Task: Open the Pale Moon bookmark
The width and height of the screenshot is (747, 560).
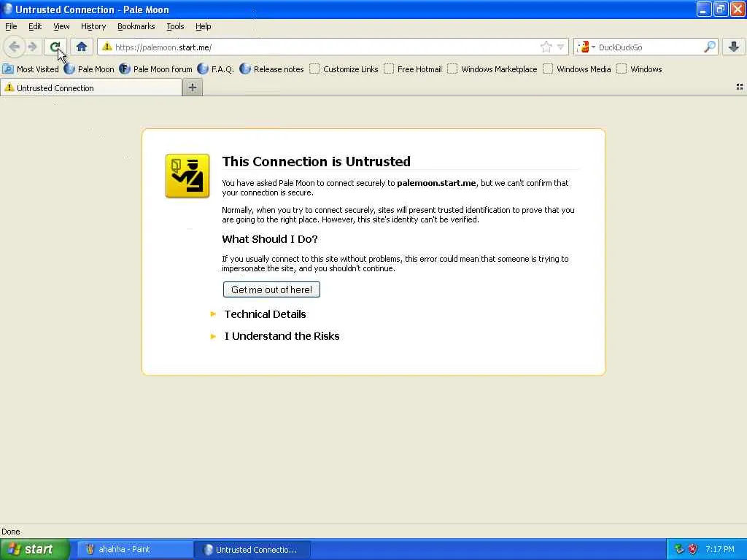Action: coord(89,69)
